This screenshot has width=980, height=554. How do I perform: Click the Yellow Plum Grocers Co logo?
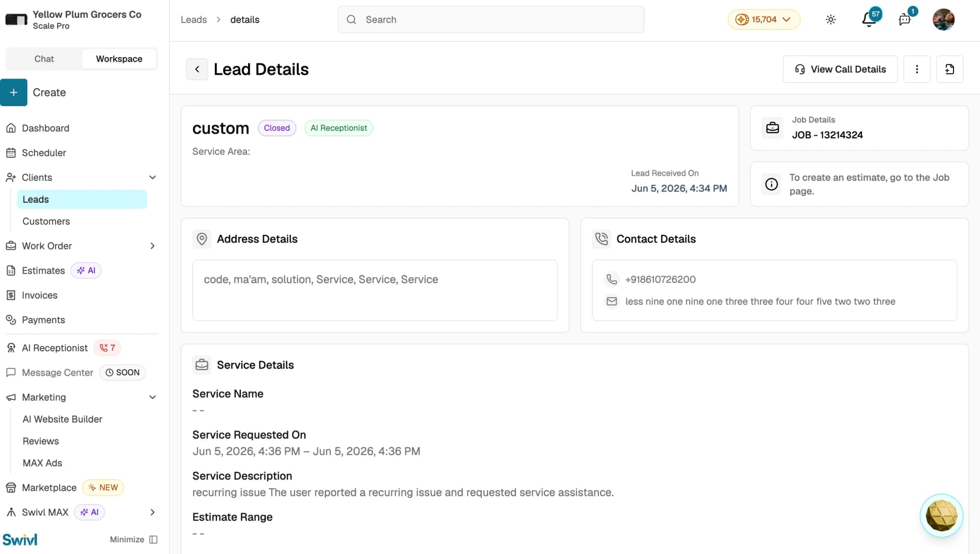click(16, 19)
